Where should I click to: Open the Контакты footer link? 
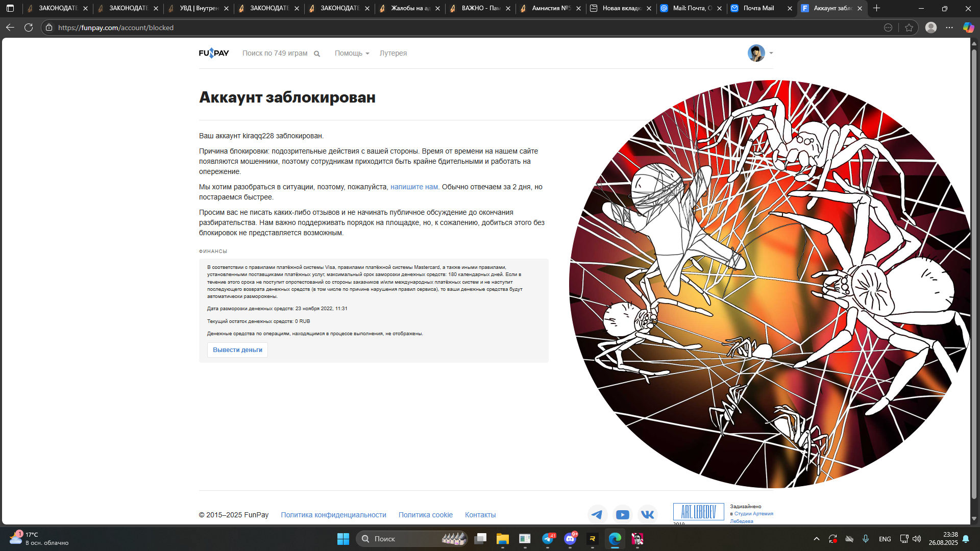coord(480,515)
